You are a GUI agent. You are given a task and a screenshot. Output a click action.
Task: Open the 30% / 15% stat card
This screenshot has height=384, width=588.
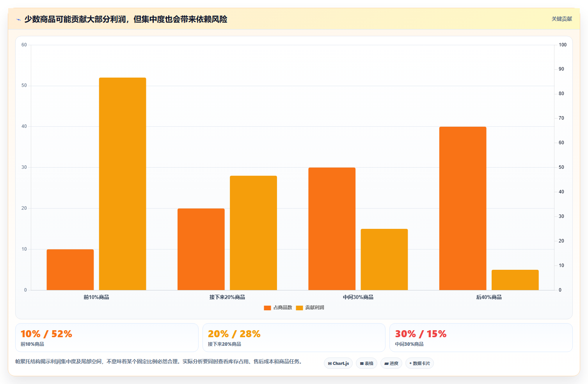(481, 338)
